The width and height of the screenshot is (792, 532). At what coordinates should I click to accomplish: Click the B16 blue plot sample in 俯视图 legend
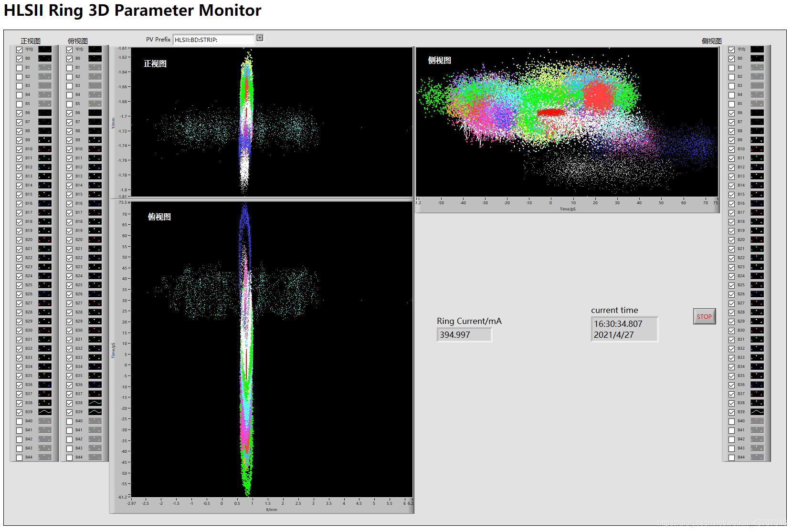point(95,203)
